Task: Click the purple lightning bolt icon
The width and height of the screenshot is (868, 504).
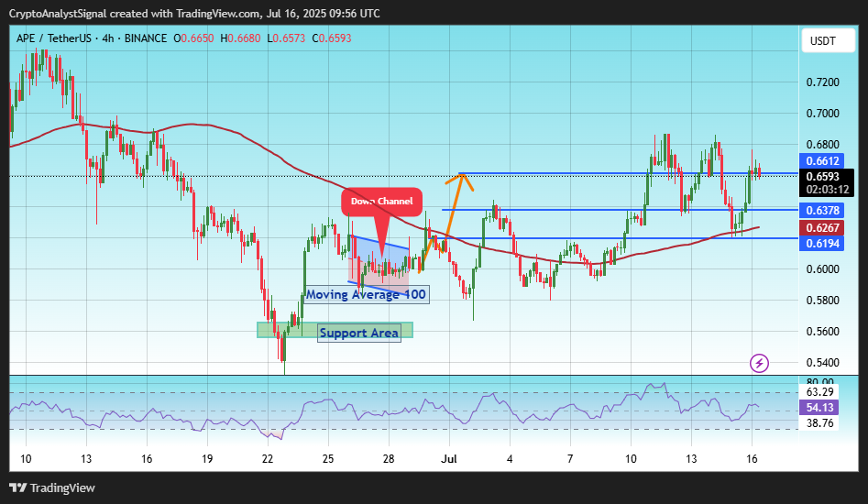Action: point(759,364)
